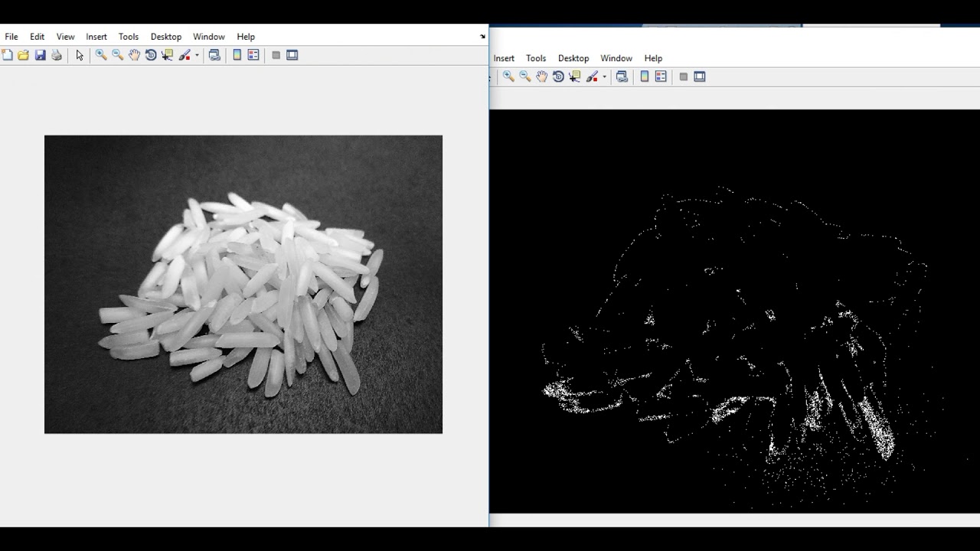Click Open File folder icon in left window
Image resolution: width=980 pixels, height=551 pixels.
23,55
